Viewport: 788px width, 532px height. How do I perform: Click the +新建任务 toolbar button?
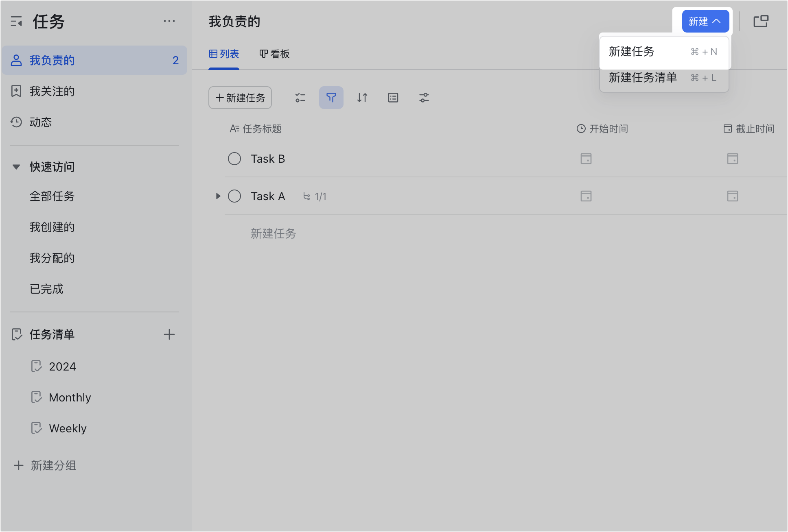240,98
